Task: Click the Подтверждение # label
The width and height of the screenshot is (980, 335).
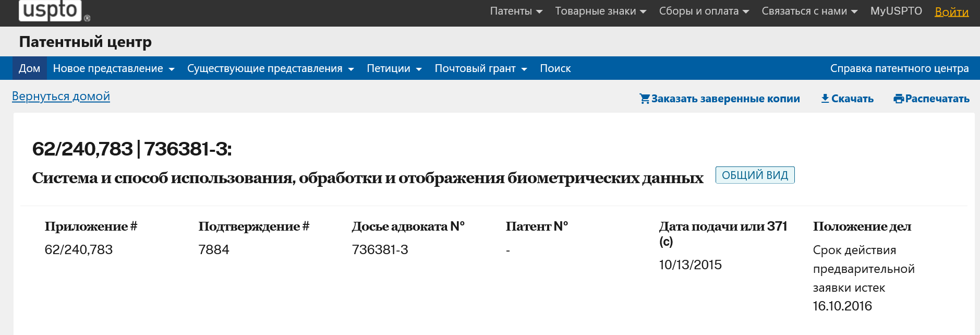Action: pos(254,226)
